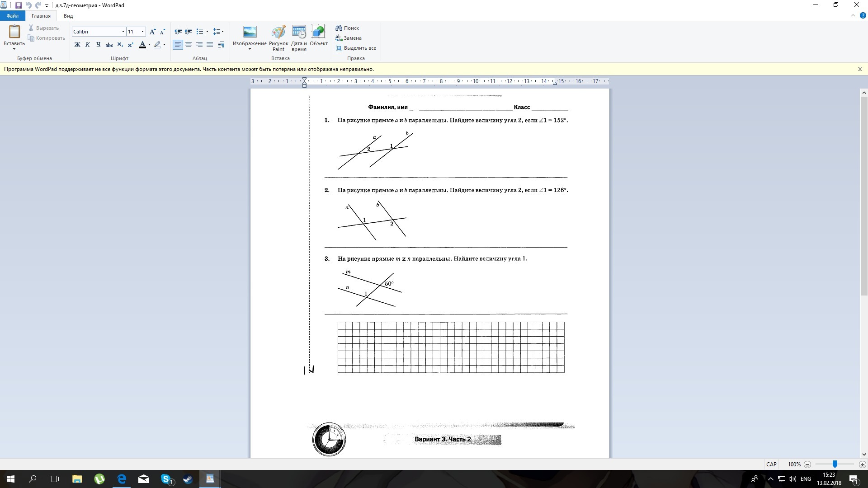The image size is (868, 488).
Task: Apply subscript formatting
Action: 120,45
